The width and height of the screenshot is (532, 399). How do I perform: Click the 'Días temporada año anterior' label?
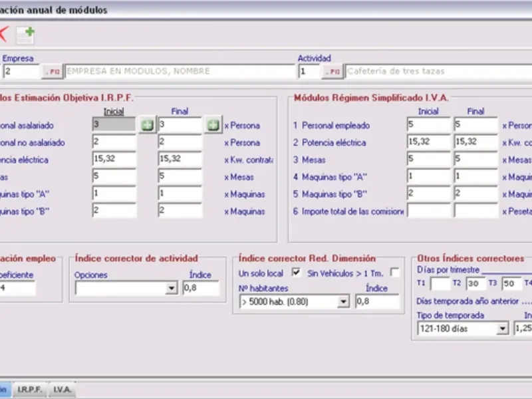pyautogui.click(x=467, y=301)
